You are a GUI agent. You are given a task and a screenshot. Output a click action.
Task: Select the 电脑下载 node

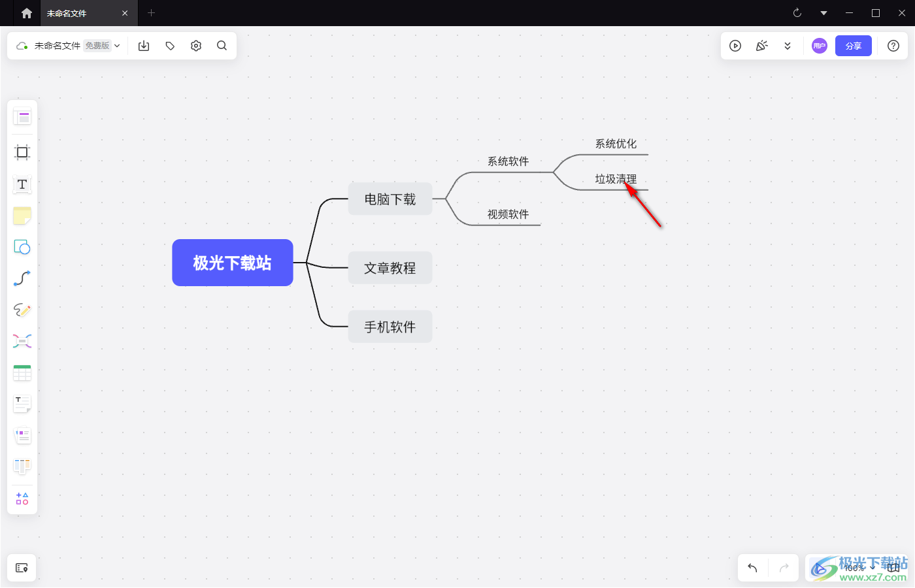(390, 199)
